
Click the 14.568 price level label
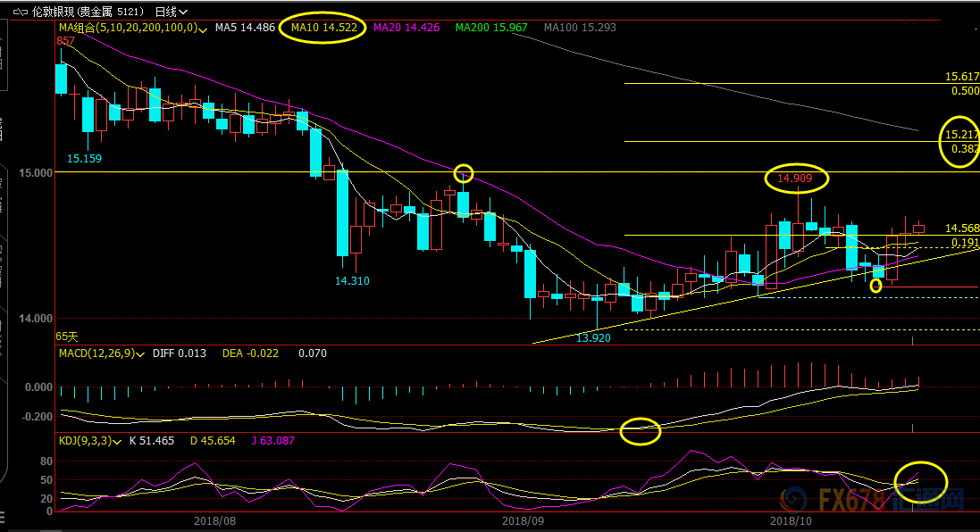click(x=962, y=229)
